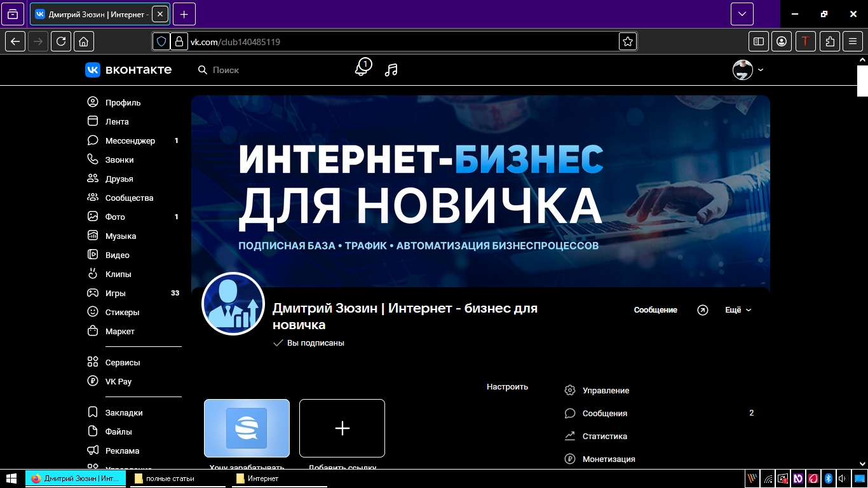Reload the page with the refresh icon
The image size is (868, 488).
point(61,41)
